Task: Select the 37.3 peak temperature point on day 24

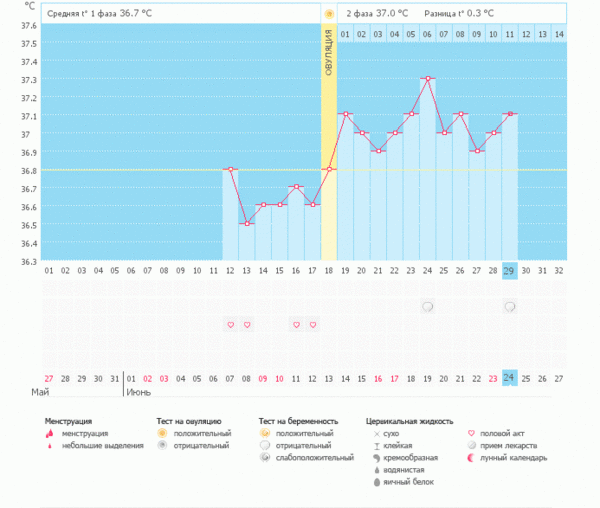Action: [x=427, y=78]
